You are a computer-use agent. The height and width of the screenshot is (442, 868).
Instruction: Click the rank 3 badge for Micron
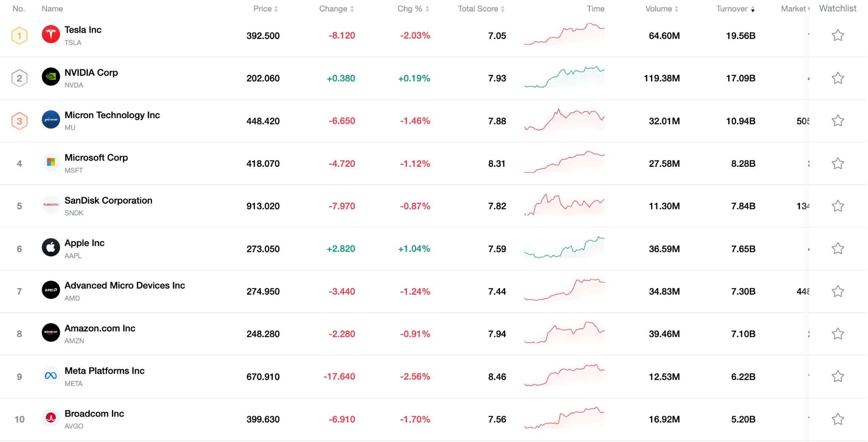pyautogui.click(x=19, y=120)
